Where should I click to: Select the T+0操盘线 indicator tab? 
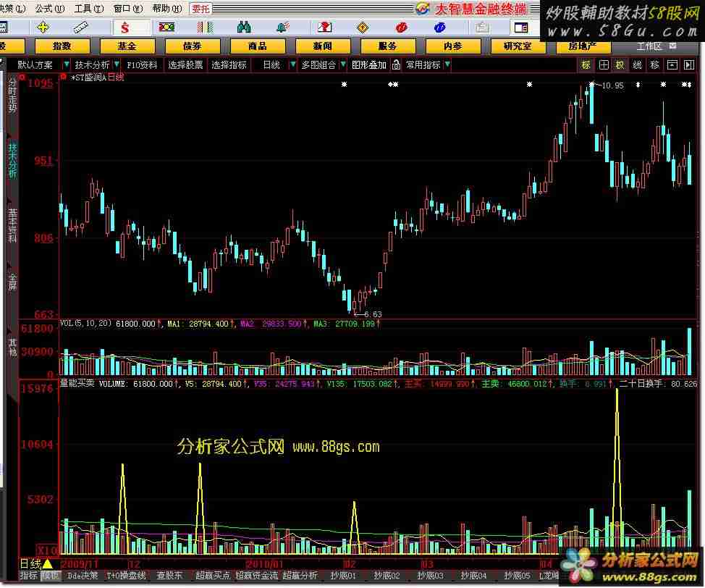coord(127,576)
